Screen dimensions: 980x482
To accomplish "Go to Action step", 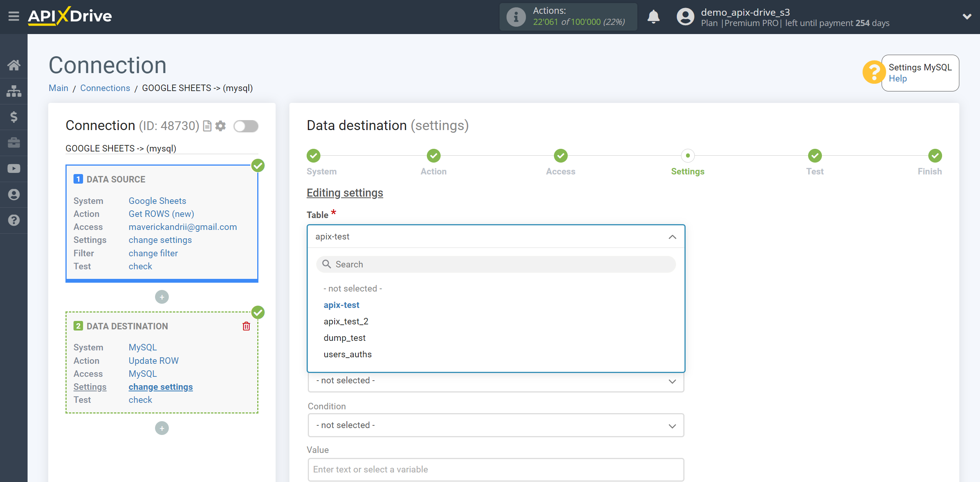I will click(x=434, y=156).
